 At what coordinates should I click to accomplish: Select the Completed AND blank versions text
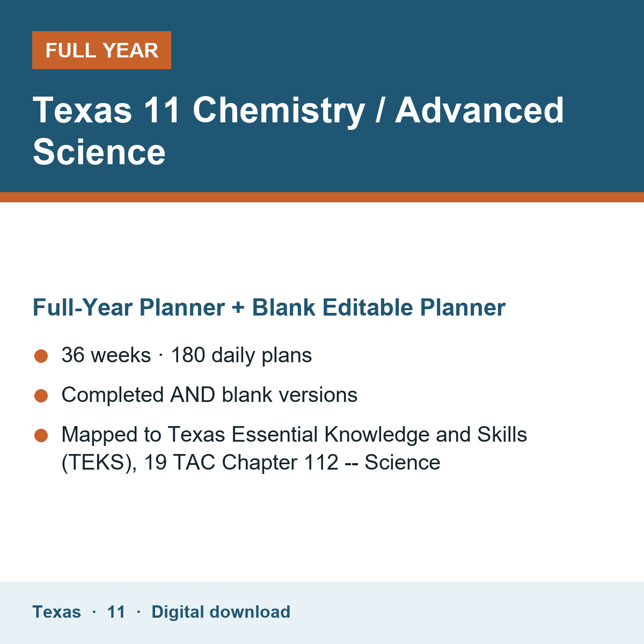(x=209, y=395)
